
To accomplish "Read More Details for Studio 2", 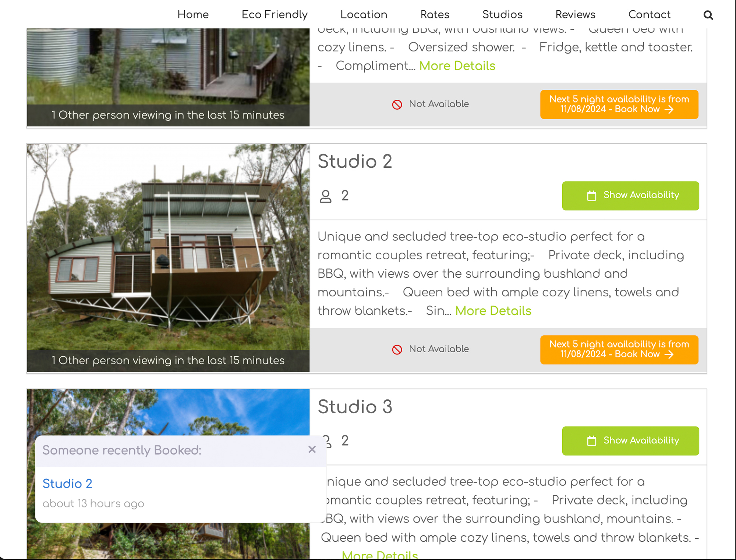I will point(493,311).
